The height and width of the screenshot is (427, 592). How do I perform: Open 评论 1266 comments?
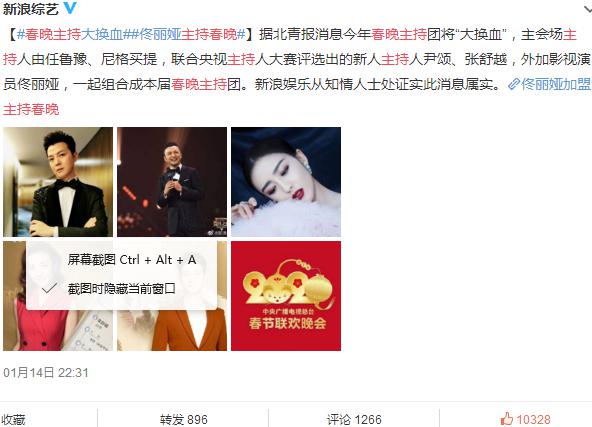354,419
